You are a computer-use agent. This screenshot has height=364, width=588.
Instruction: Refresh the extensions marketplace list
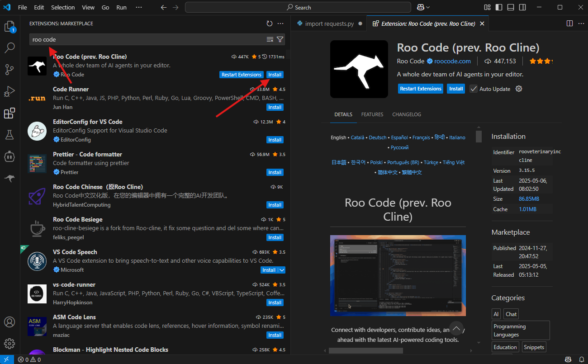click(x=270, y=24)
